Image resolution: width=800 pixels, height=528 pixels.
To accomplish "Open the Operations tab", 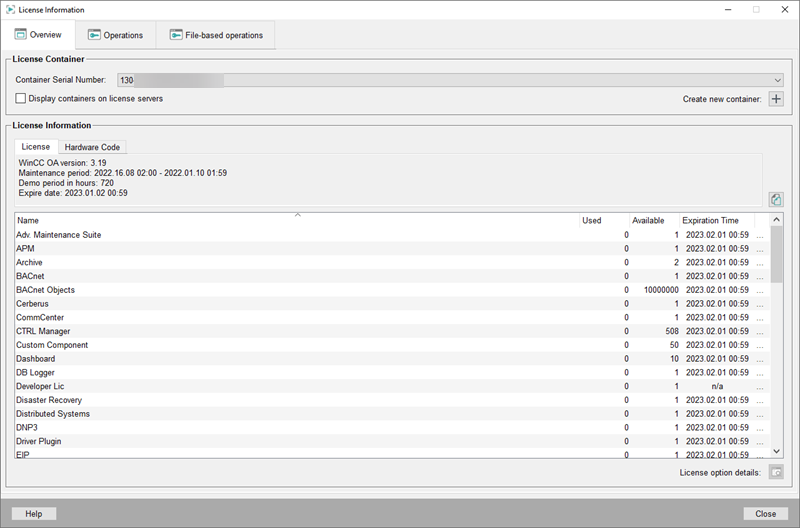I will click(x=115, y=35).
